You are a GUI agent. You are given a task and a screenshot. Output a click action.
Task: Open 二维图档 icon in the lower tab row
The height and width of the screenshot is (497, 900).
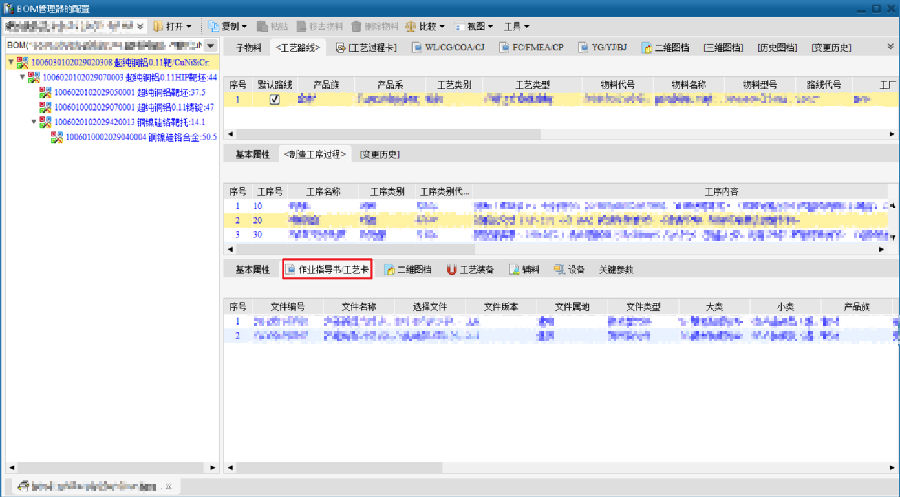coord(390,269)
